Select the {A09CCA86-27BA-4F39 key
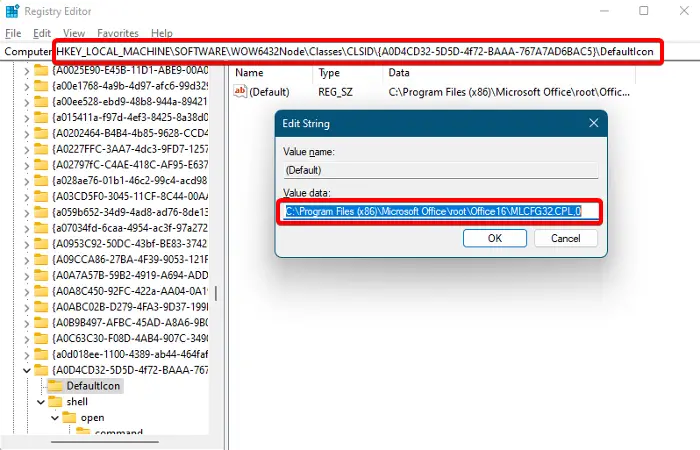This screenshot has width=700, height=450. [130, 259]
